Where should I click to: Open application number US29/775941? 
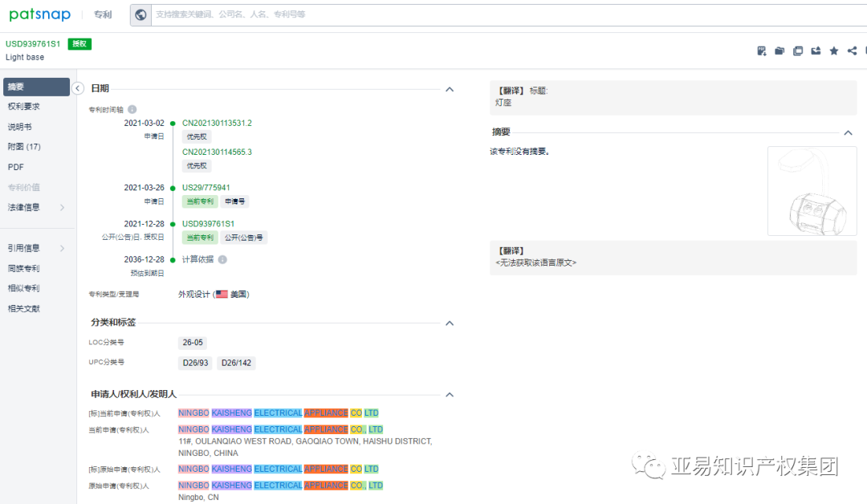[x=206, y=188]
